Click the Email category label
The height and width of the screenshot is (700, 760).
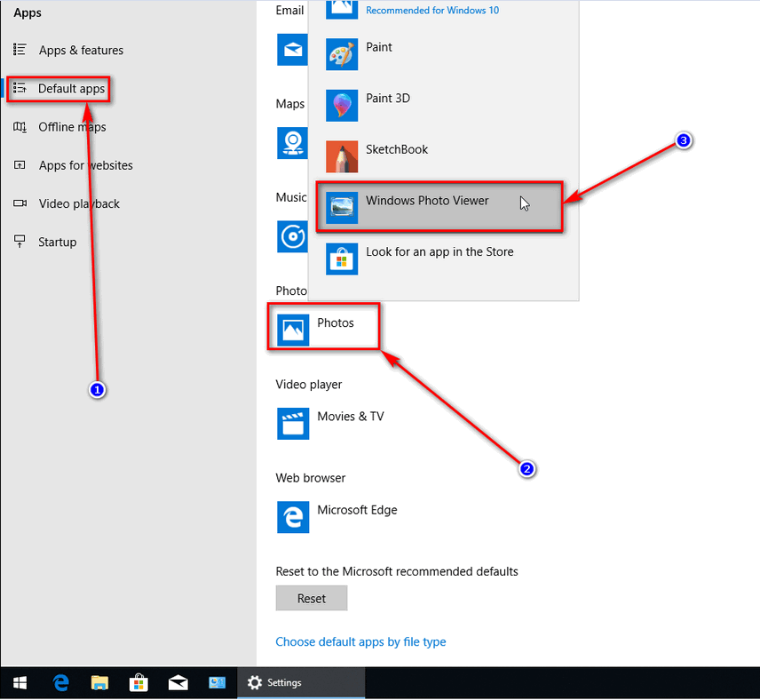coord(289,10)
